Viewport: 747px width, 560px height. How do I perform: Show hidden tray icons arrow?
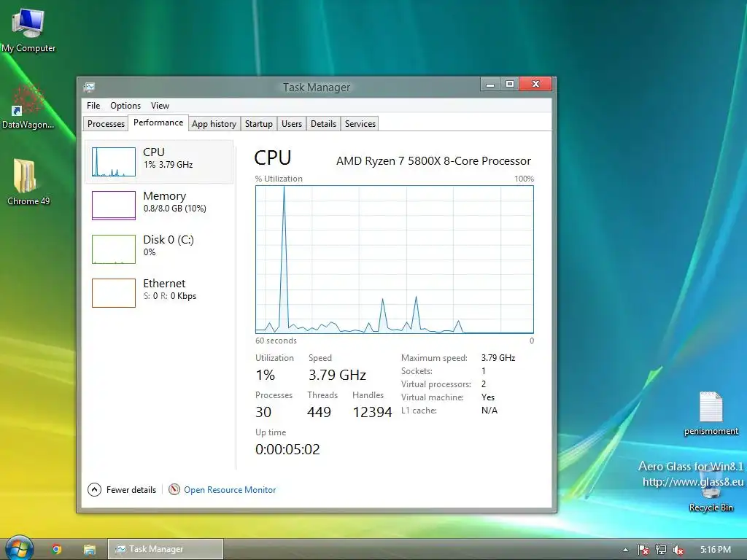[625, 550]
